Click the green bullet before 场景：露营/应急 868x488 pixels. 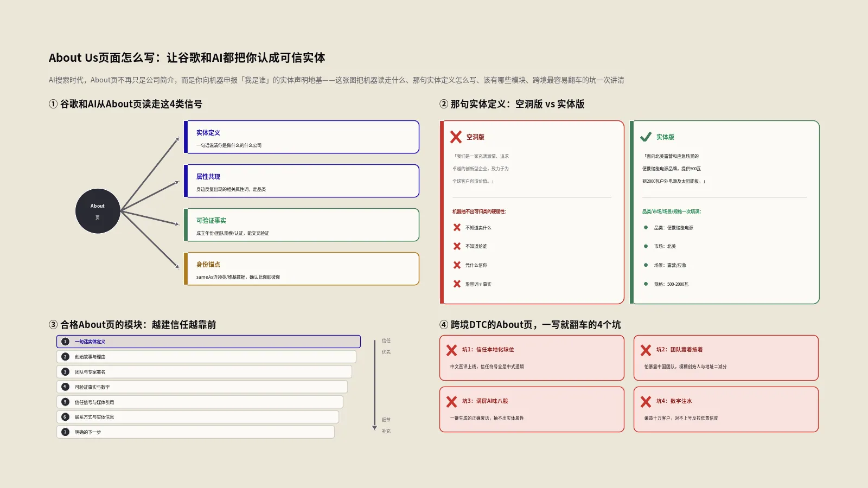(x=646, y=265)
